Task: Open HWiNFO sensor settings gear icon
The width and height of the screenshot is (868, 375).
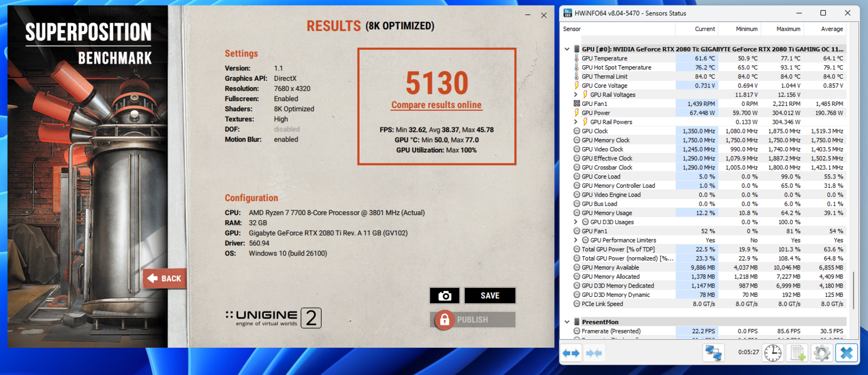Action: (x=821, y=353)
